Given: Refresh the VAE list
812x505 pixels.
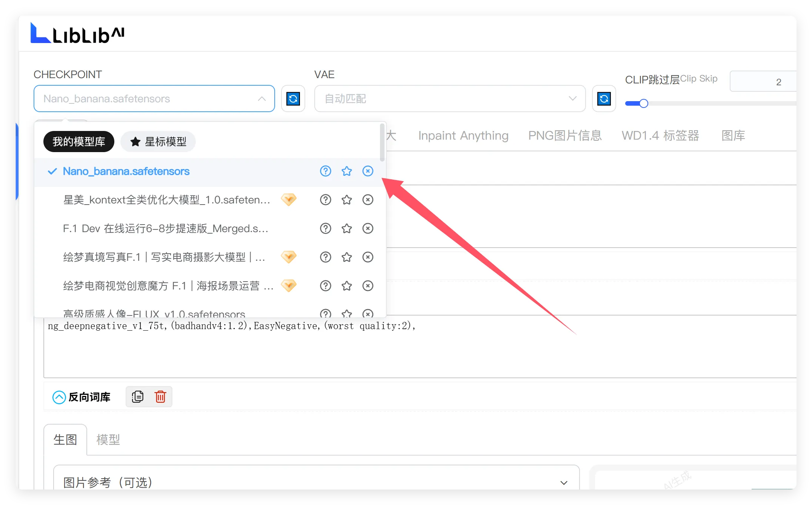Looking at the screenshot, I should [604, 99].
